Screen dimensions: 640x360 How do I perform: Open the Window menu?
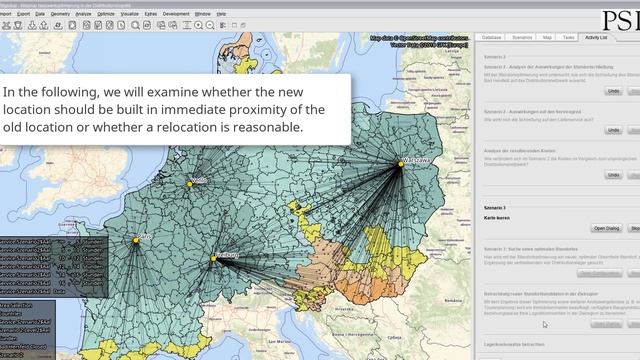point(202,14)
